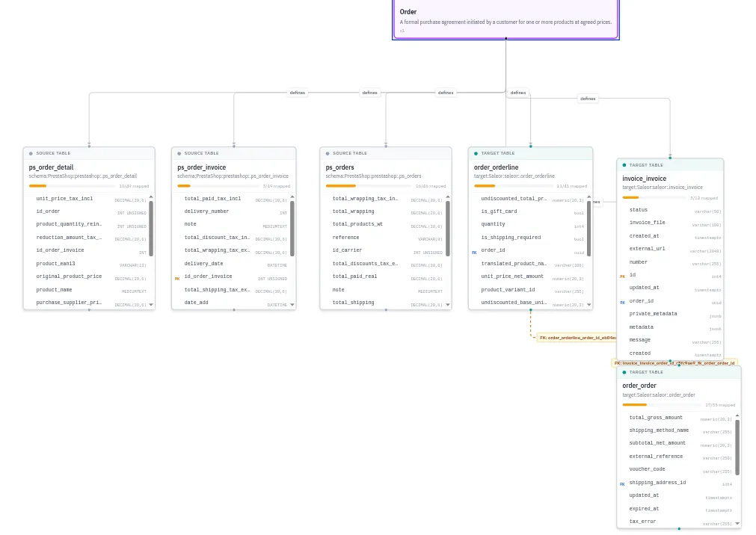Click the FK icon beside shipping_address_id in order_order
The image size is (756, 535).
(622, 484)
